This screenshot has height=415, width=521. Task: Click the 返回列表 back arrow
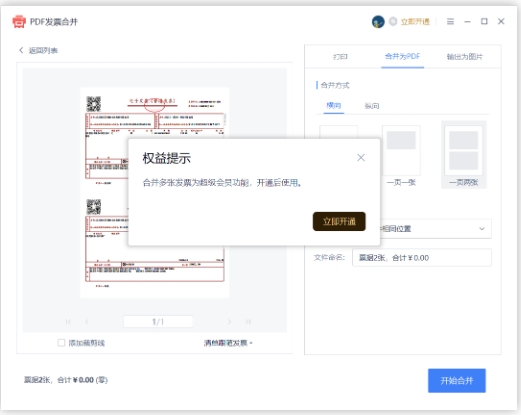click(x=21, y=50)
